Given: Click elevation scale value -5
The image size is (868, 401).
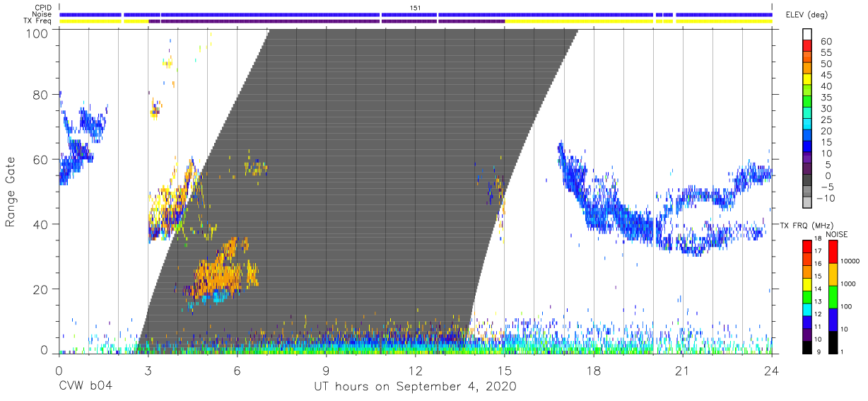Looking at the screenshot, I should 824,187.
